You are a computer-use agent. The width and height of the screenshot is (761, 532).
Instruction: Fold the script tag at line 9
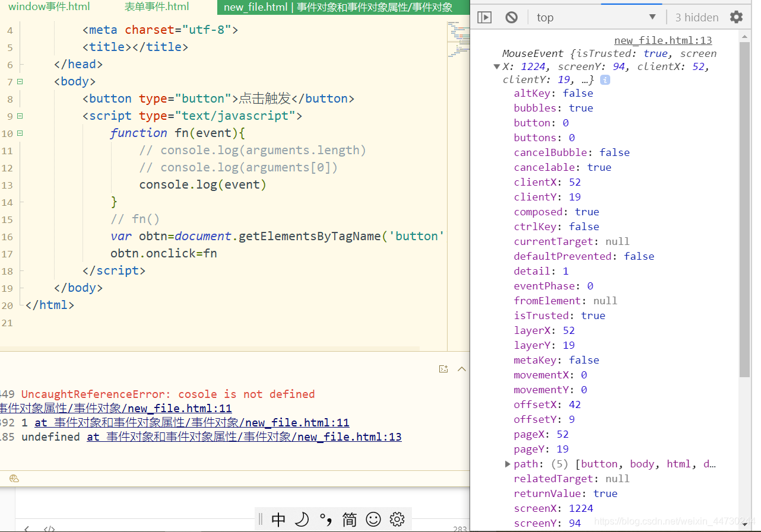[20, 116]
